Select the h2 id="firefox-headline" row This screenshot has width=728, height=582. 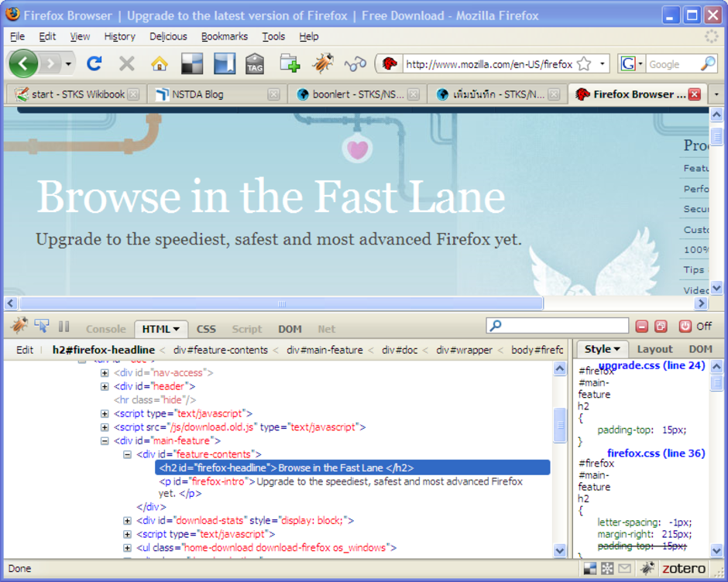(x=352, y=467)
